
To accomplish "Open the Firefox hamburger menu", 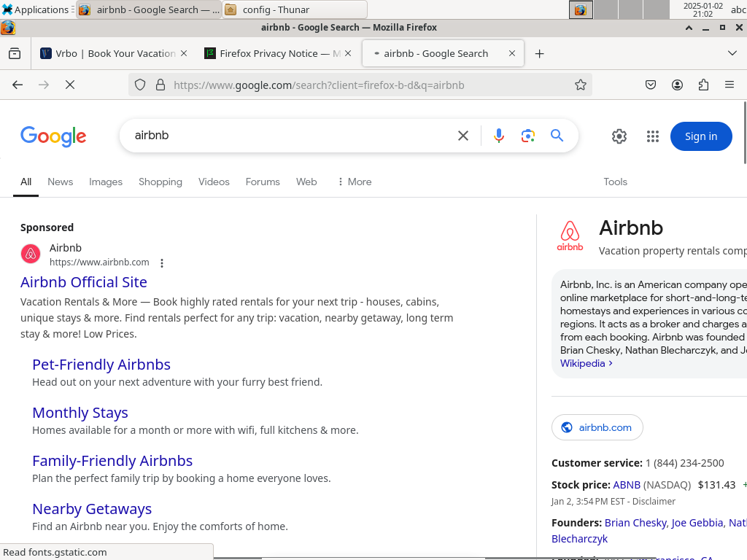I will tap(729, 85).
